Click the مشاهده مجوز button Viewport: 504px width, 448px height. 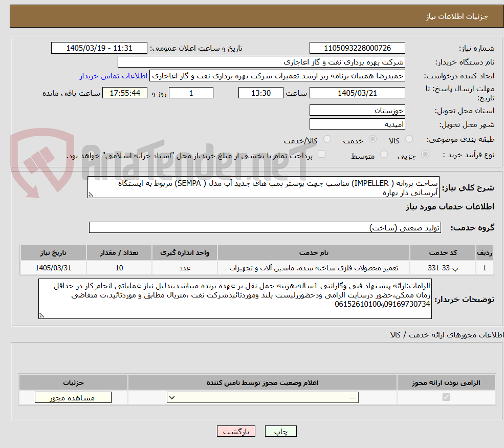tap(73, 397)
